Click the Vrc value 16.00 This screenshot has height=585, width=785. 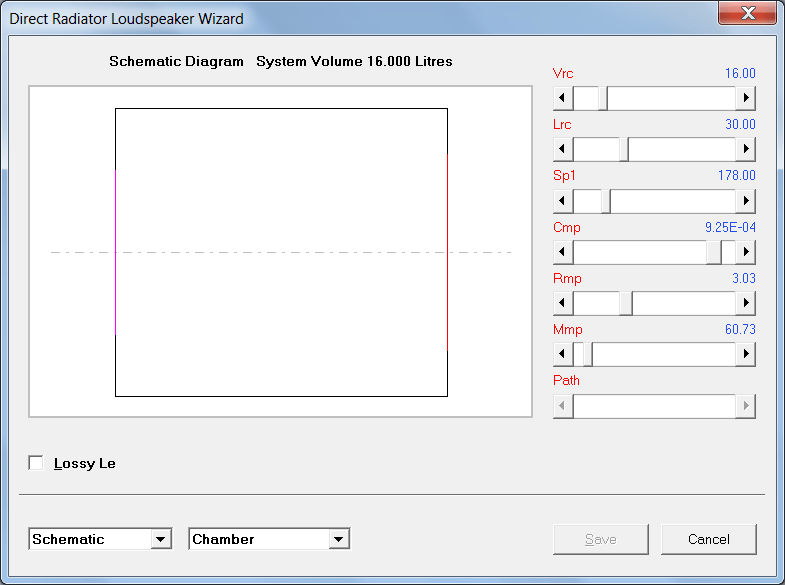tap(740, 74)
